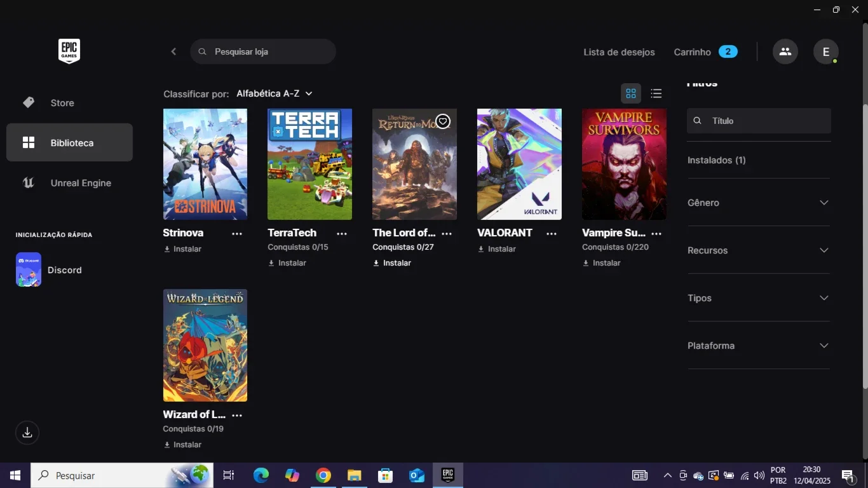The width and height of the screenshot is (868, 488).
Task: Click the Título filter input field
Action: pyautogui.click(x=759, y=121)
